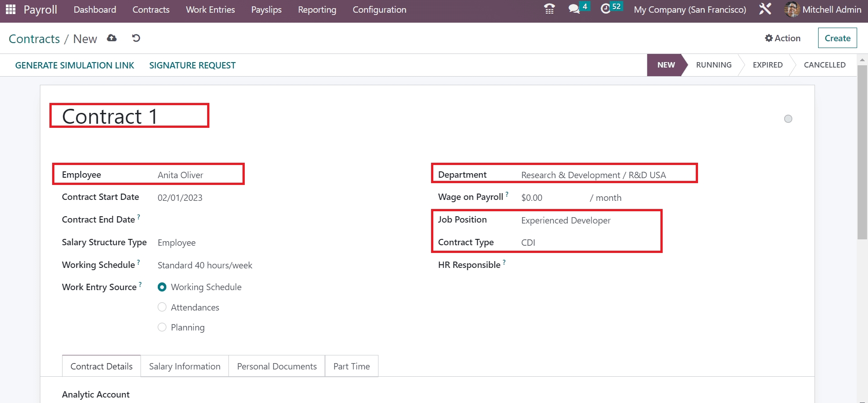
Task: Click the Contract Start Date field
Action: 227,198
